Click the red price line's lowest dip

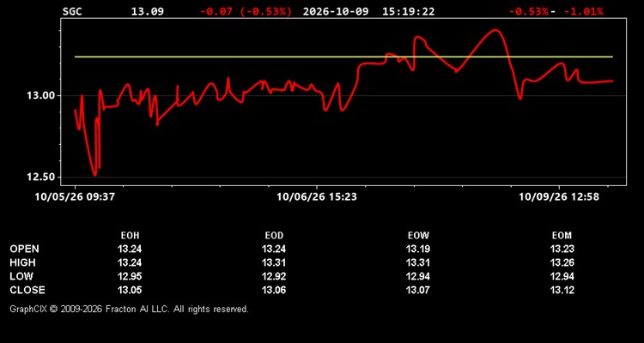coord(95,175)
